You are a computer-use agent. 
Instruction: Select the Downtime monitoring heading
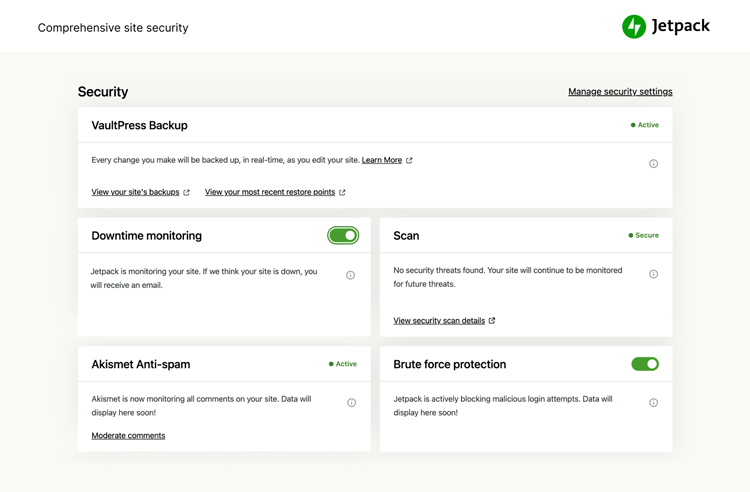pos(146,236)
